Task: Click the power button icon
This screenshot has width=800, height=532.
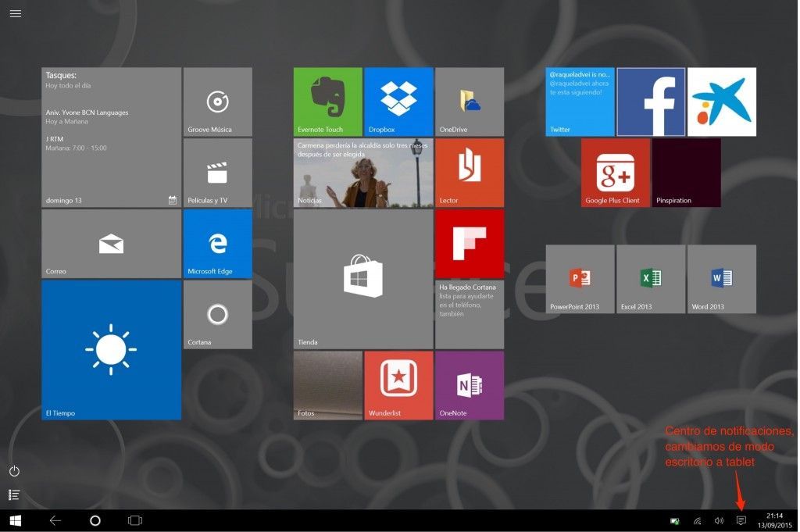Action: [x=14, y=471]
